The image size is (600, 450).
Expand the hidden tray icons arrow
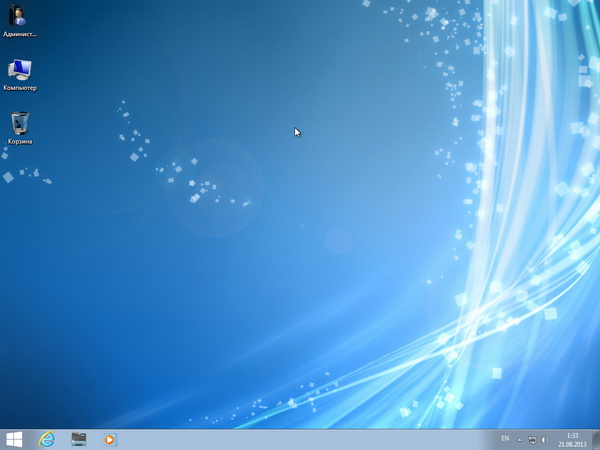coord(521,440)
